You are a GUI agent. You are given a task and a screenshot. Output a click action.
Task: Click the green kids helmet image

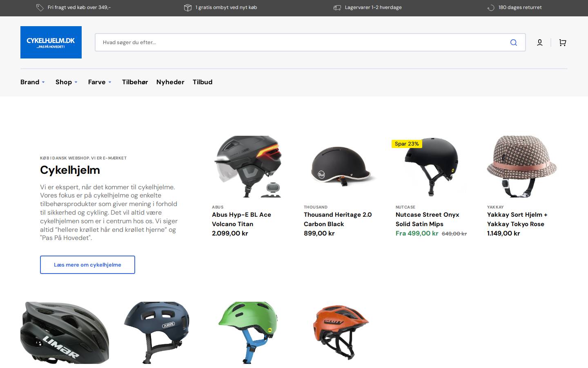click(248, 333)
